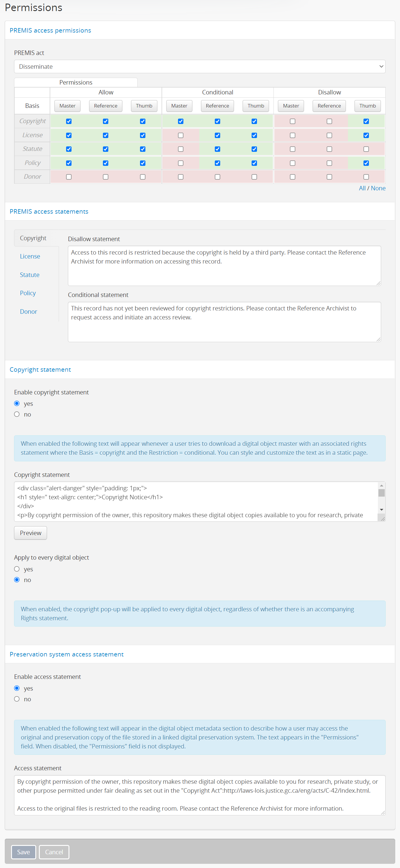The image size is (400, 868).
Task: Switch to the License statements tab
Action: click(30, 256)
